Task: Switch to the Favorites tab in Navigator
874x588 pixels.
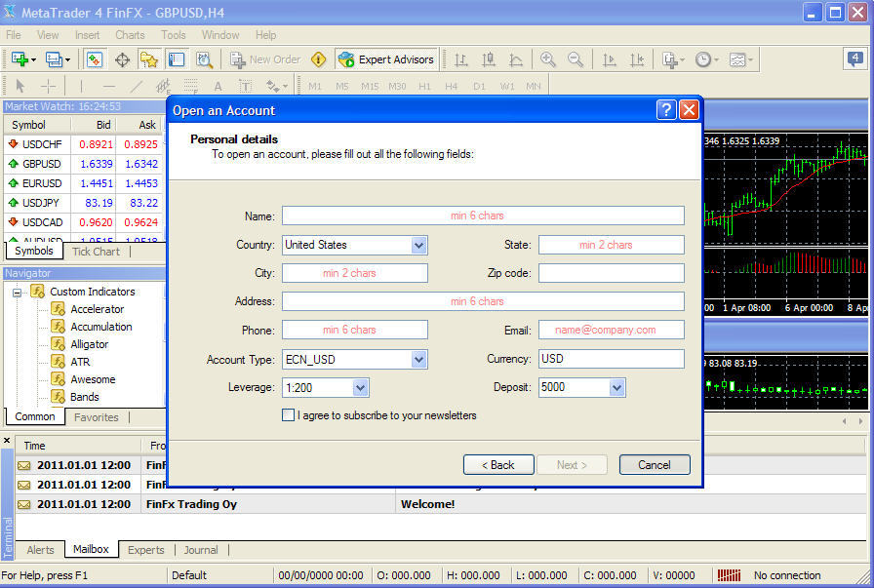Action: coord(96,416)
